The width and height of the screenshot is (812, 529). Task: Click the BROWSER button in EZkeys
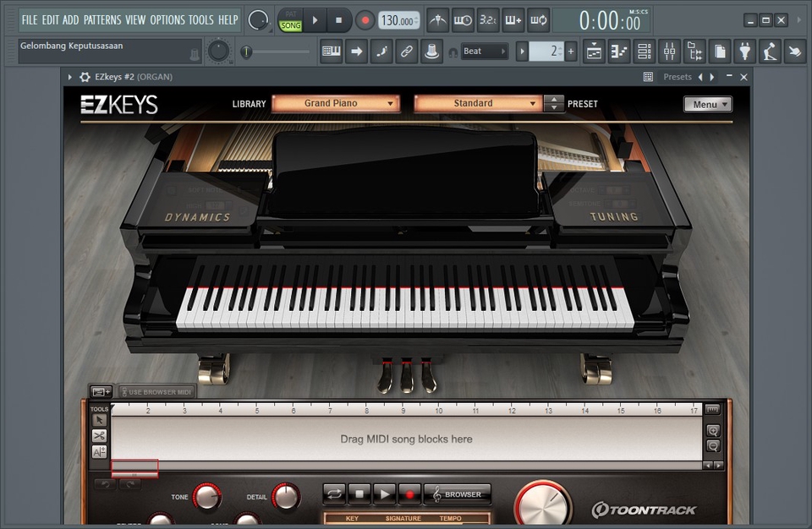point(457,494)
